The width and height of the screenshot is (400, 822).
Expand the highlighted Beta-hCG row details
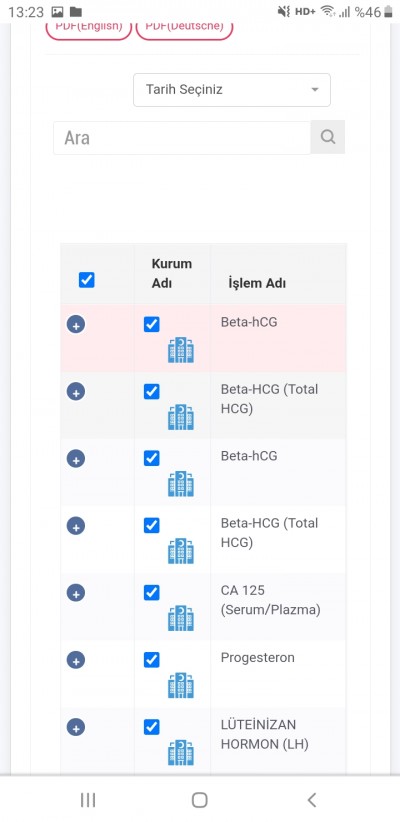[x=76, y=325]
